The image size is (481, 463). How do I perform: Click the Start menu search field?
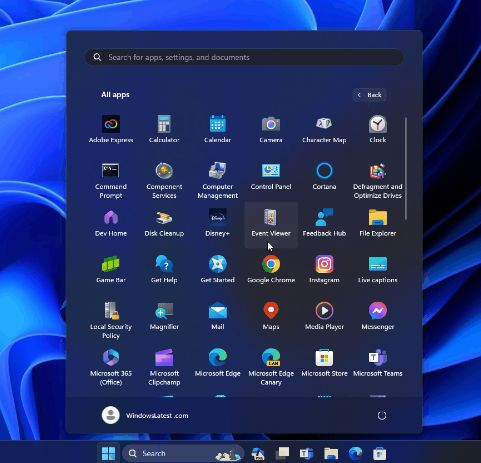(244, 57)
